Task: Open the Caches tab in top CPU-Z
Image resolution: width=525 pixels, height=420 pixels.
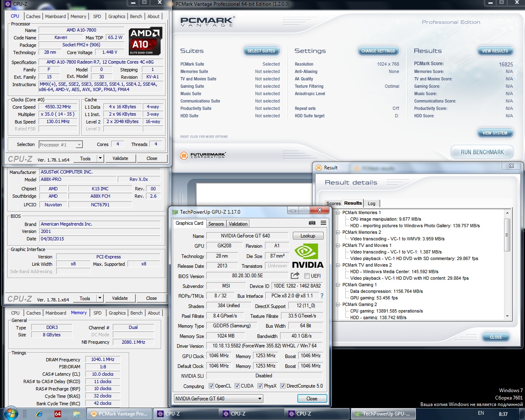Action: 33,16
